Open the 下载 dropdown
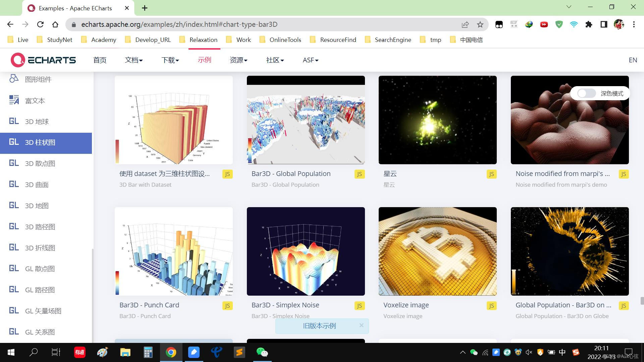Image resolution: width=644 pixels, height=362 pixels. point(170,60)
